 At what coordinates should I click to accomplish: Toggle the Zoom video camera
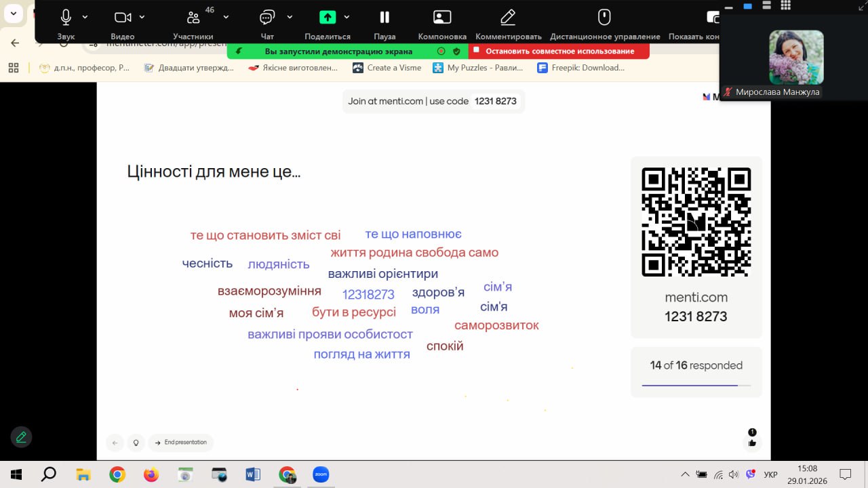pyautogui.click(x=123, y=18)
